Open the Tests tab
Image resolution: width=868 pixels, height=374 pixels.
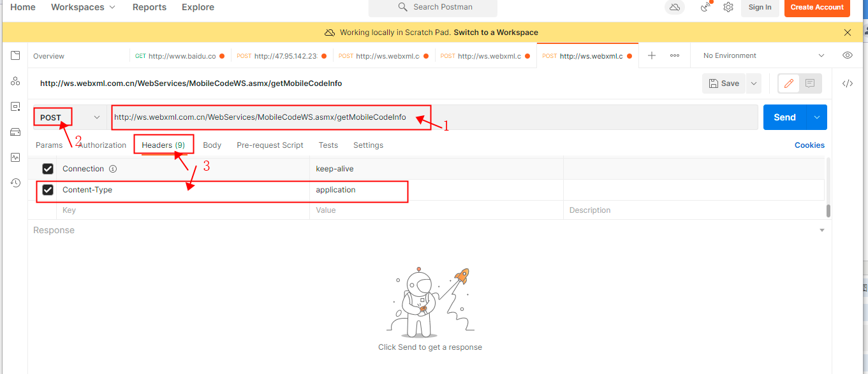[x=328, y=145]
